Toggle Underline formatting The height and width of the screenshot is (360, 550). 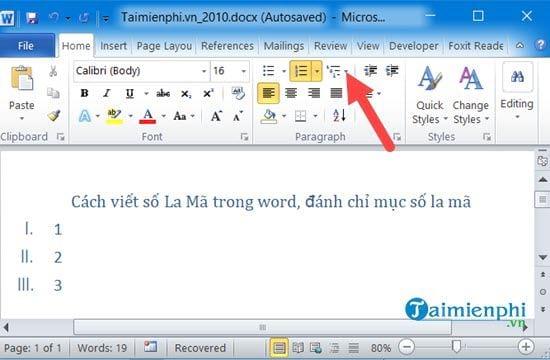click(129, 93)
